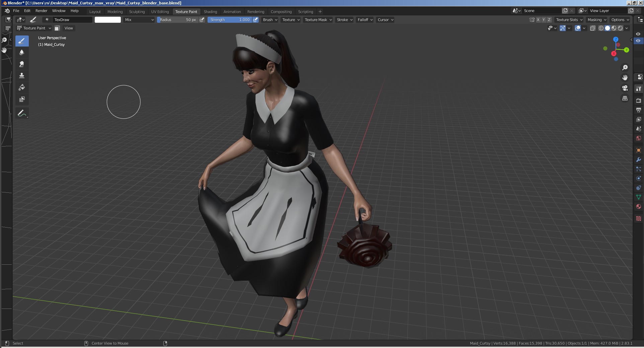Toggle strength pen pressure sensitivity
The width and height of the screenshot is (644, 348).
pyautogui.click(x=256, y=20)
